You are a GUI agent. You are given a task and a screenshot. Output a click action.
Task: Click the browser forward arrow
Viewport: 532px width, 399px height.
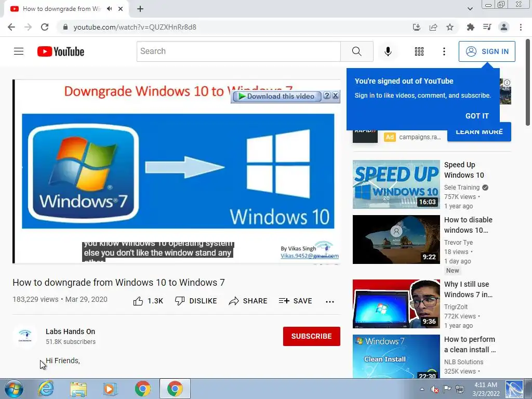28,27
